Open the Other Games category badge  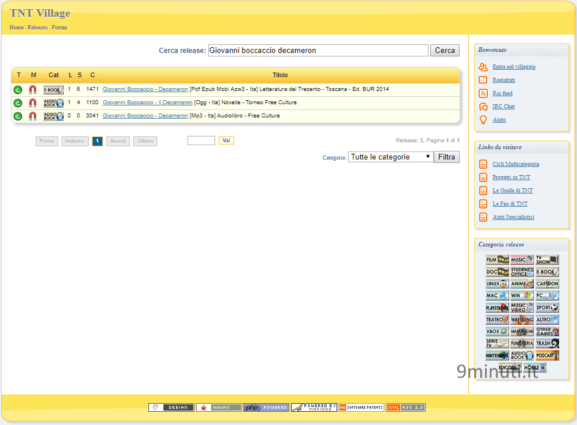(x=547, y=331)
